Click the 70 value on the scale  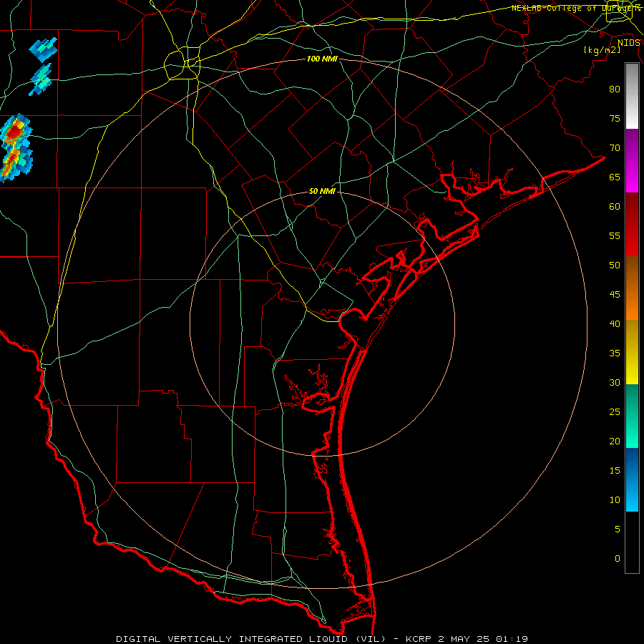(615, 148)
